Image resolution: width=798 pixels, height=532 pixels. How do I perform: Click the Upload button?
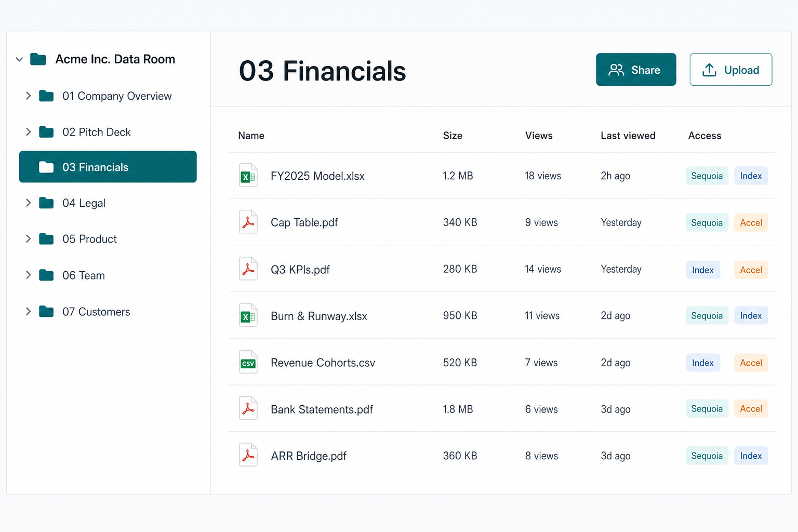tap(730, 70)
